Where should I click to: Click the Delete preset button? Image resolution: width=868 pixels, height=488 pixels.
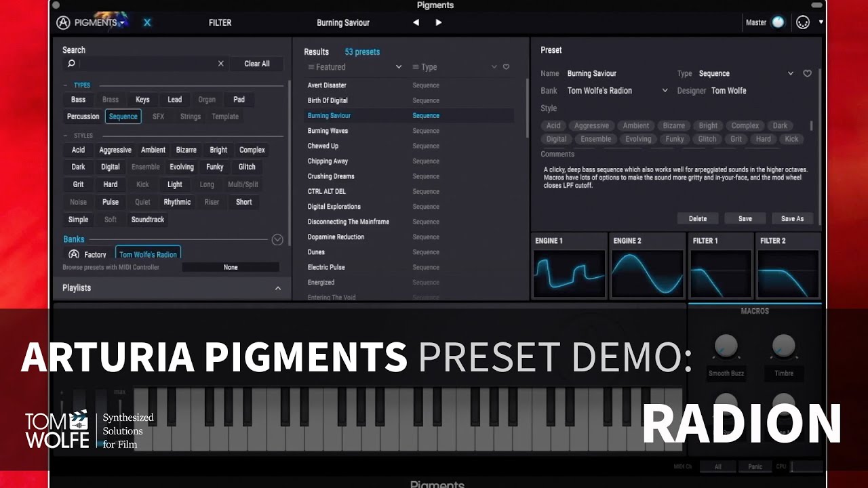(698, 218)
